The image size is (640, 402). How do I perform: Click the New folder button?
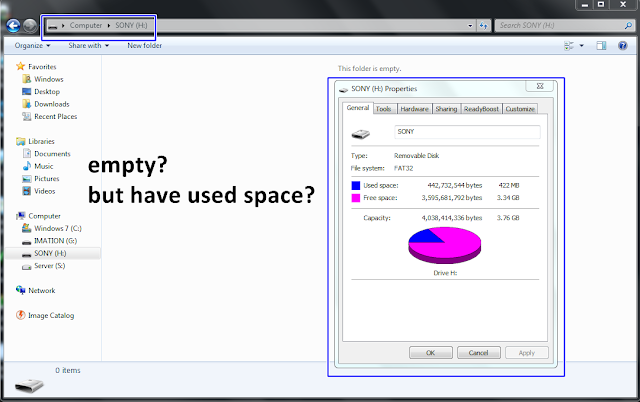pos(144,46)
